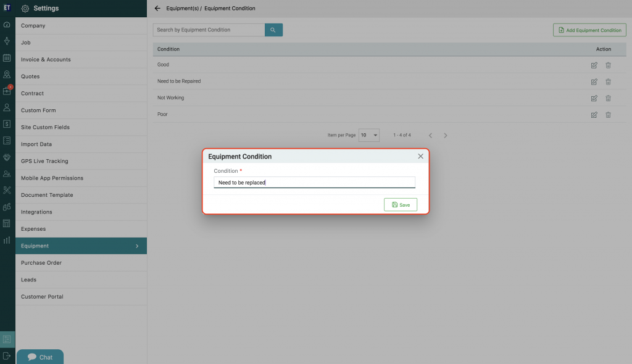Close the Equipment Condition dialog
The image size is (632, 364).
(420, 156)
